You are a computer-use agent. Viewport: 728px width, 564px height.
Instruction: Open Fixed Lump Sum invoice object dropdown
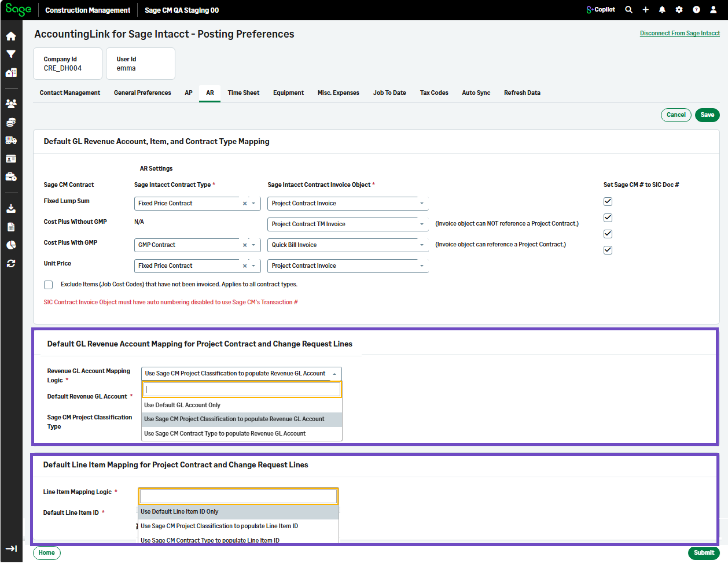pyautogui.click(x=348, y=204)
